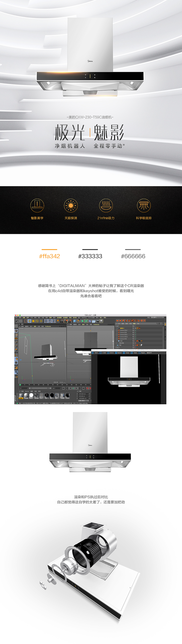182x644 pixels.
Task: Select the spline Pen tool
Action: (78, 321)
